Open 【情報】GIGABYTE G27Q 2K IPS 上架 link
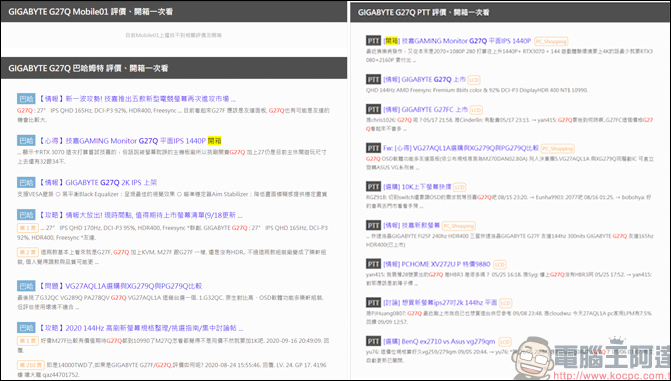The width and height of the screenshot is (671, 381). (97, 183)
